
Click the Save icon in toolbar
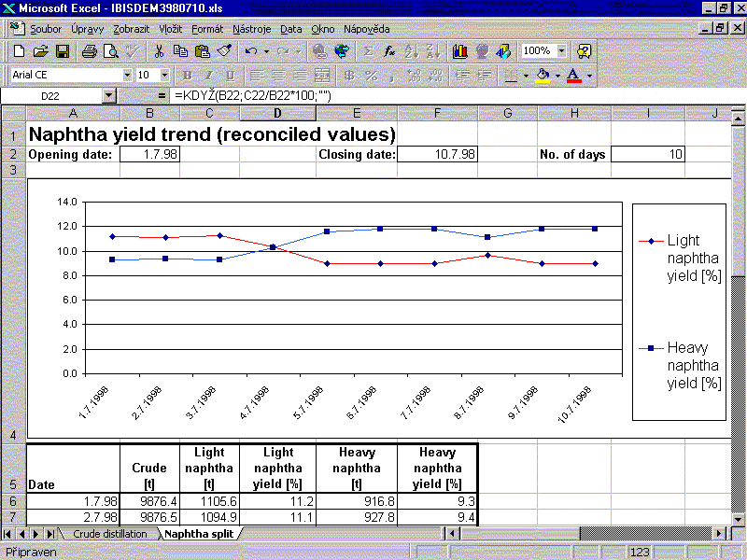63,51
